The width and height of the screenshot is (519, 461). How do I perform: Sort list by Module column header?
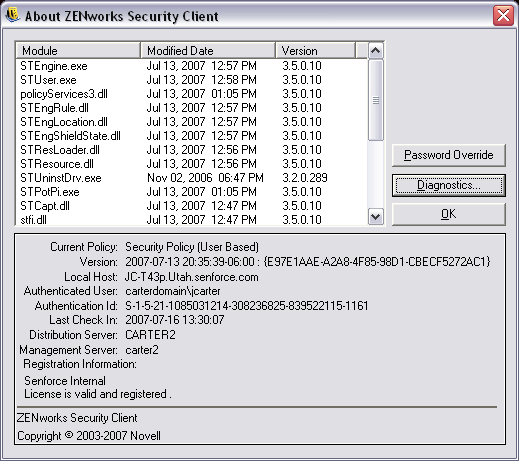click(x=78, y=51)
